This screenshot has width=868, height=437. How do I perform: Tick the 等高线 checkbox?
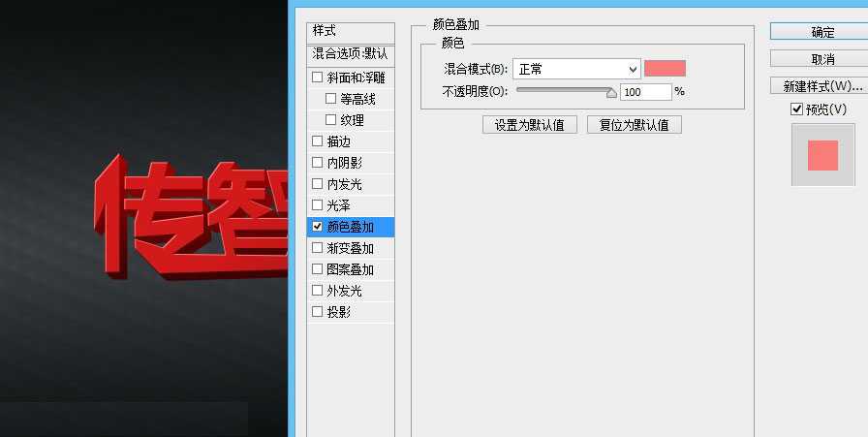pos(330,99)
